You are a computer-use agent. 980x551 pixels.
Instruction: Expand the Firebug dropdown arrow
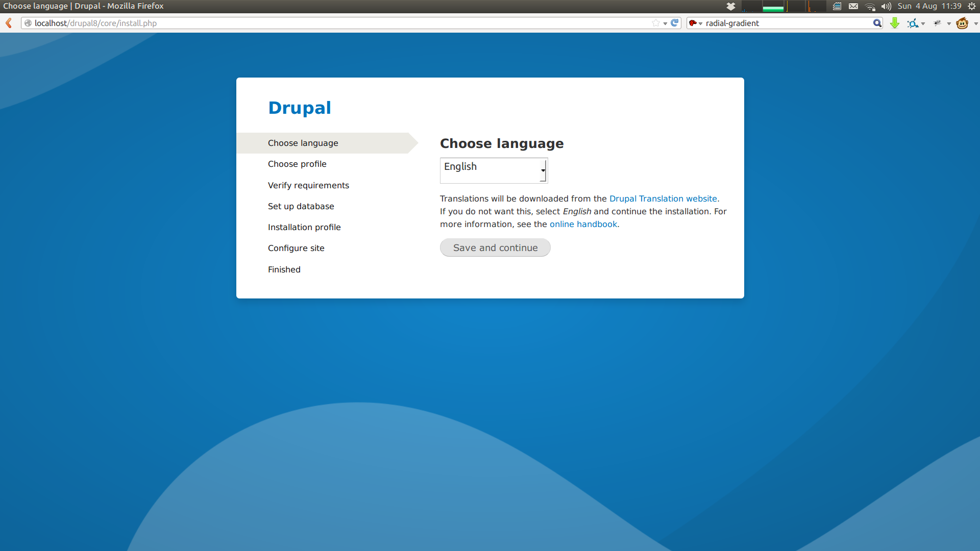click(x=949, y=23)
